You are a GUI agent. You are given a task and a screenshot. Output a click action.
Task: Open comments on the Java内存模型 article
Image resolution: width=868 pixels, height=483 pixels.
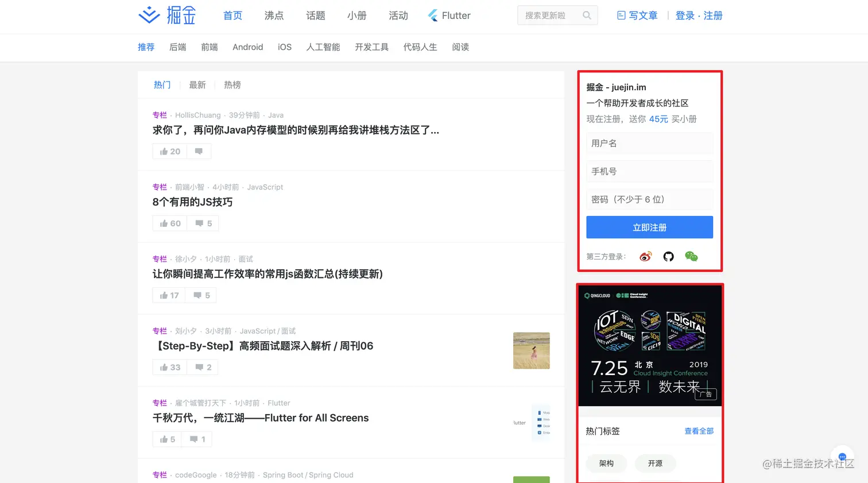click(x=199, y=152)
